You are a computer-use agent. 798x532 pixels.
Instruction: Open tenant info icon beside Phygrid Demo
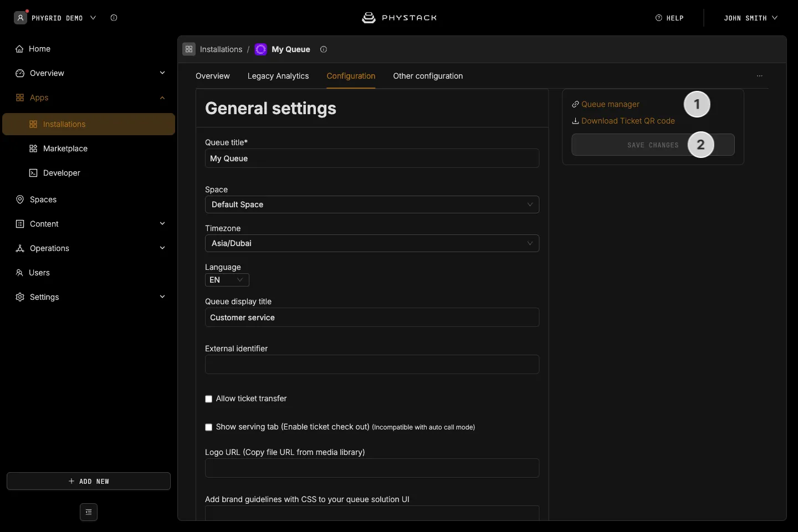click(x=114, y=18)
